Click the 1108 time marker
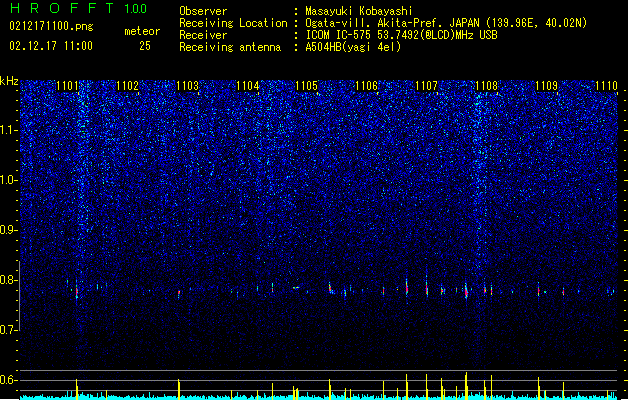 [486, 86]
